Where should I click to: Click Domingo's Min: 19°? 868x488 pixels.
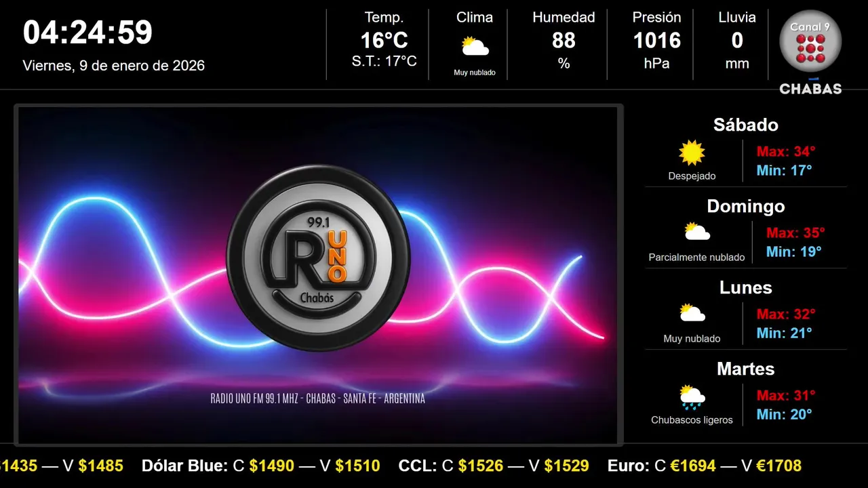tap(794, 252)
